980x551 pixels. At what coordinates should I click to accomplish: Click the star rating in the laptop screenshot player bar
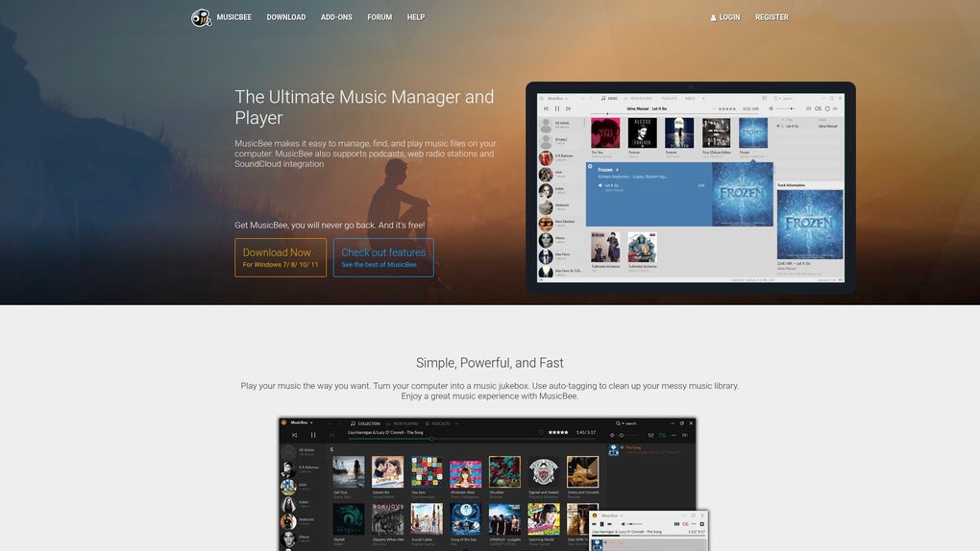tap(727, 108)
